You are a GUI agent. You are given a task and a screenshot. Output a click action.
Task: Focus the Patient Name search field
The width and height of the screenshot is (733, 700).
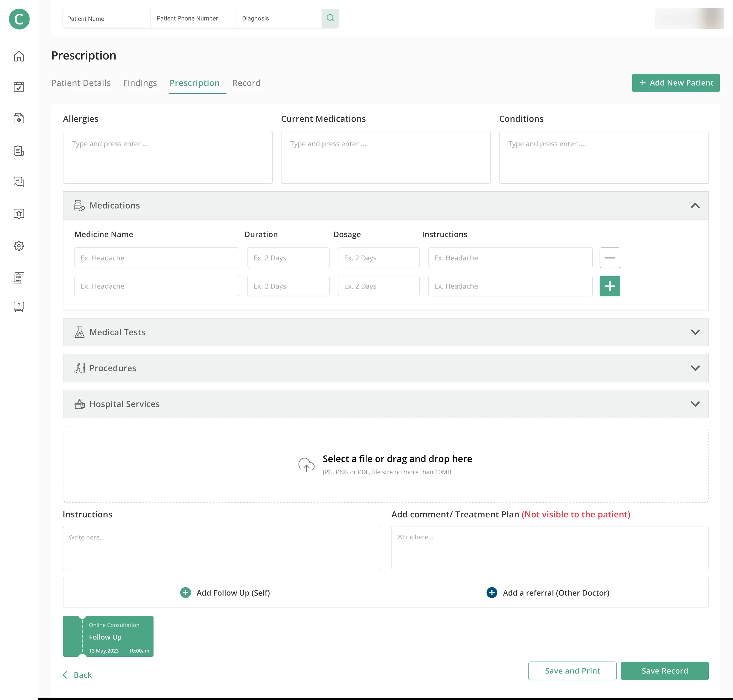(x=106, y=18)
